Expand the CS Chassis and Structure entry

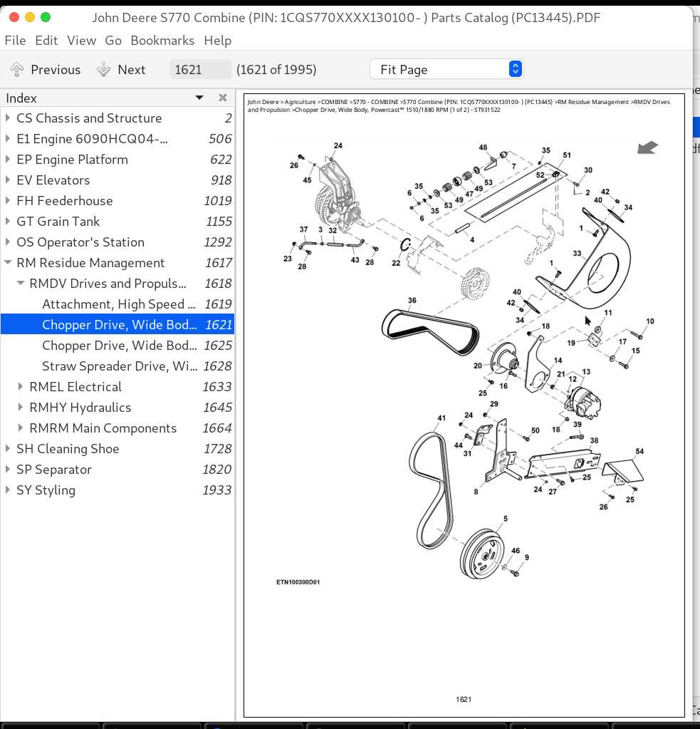(x=8, y=118)
